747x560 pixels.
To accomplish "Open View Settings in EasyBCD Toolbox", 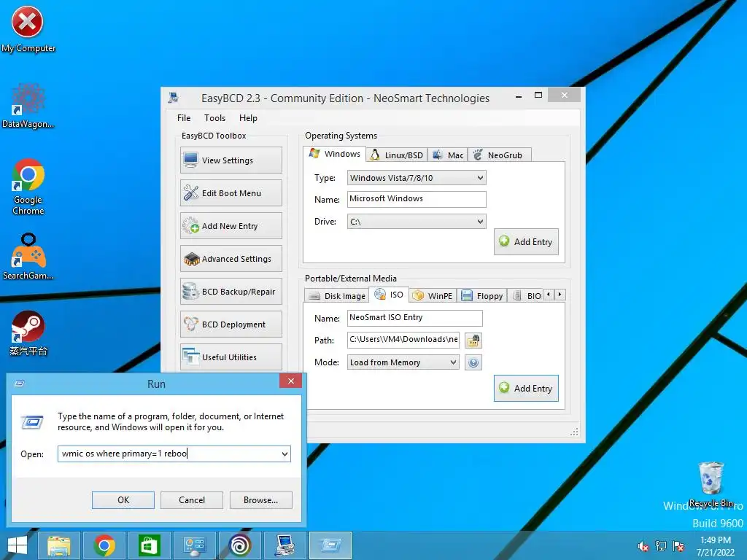I will pyautogui.click(x=231, y=160).
